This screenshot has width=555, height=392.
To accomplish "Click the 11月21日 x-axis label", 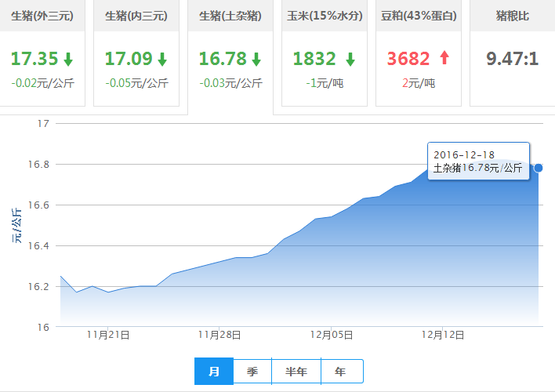I will pyautogui.click(x=108, y=335).
